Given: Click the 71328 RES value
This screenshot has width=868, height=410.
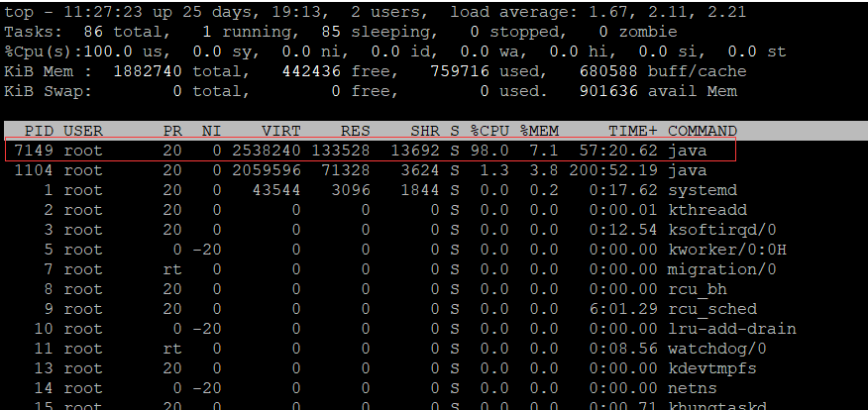Looking at the screenshot, I should 346,170.
